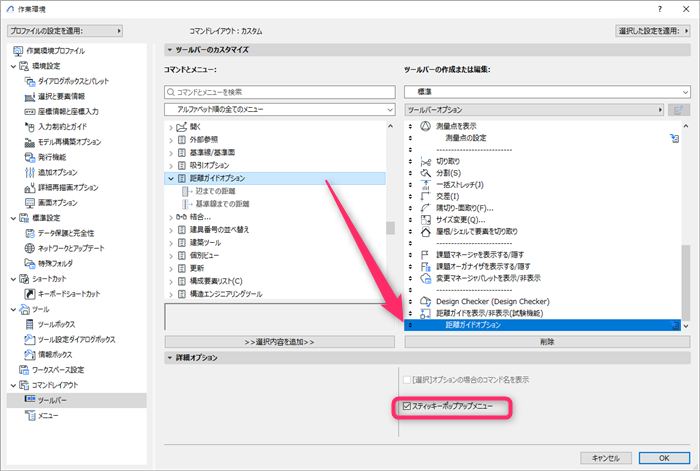The width and height of the screenshot is (700, 471).
Task: Select the ツールバー tree item
Action: [77, 400]
